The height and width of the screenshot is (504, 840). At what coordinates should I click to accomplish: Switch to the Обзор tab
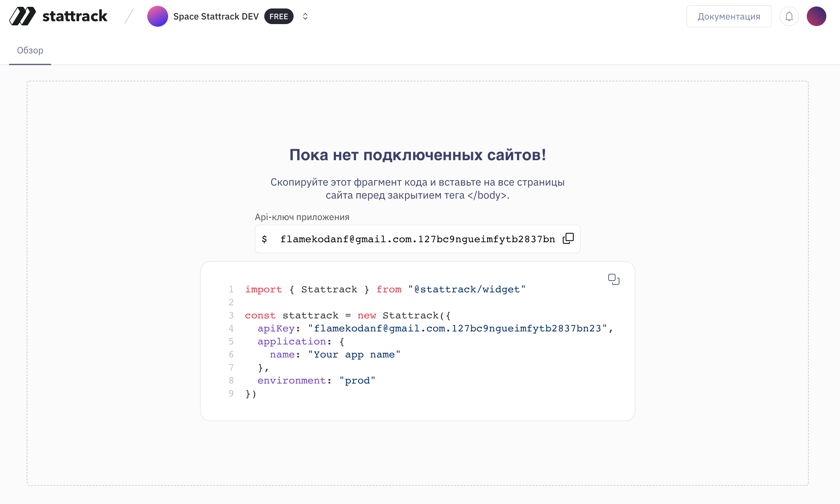point(30,50)
